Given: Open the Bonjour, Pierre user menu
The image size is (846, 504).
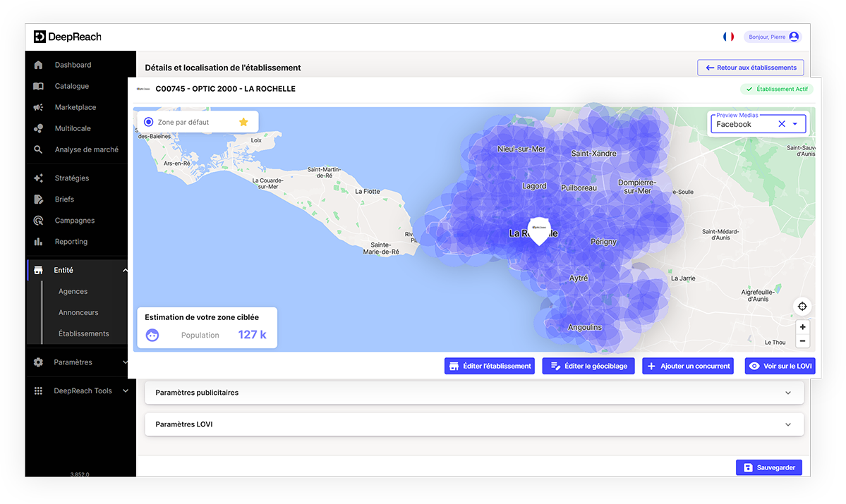Looking at the screenshot, I should 773,37.
